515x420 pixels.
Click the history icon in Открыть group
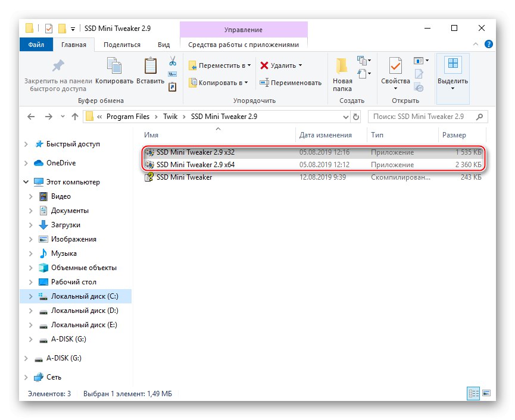[419, 87]
